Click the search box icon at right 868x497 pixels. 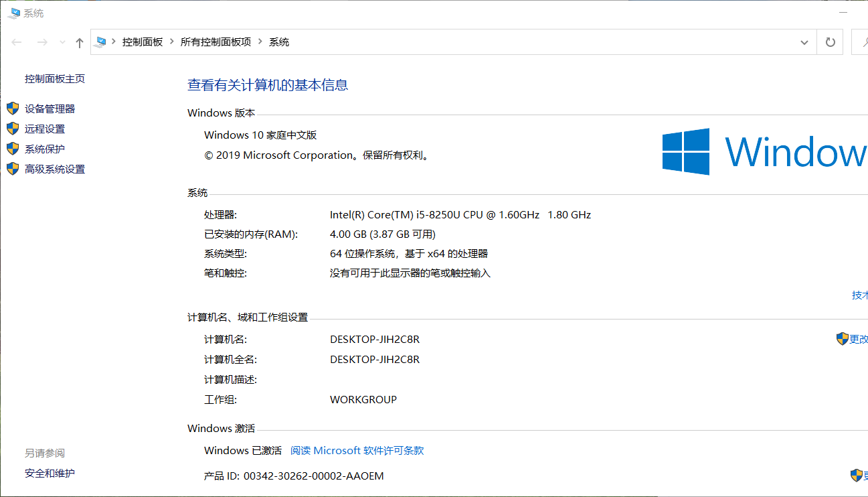(864, 42)
